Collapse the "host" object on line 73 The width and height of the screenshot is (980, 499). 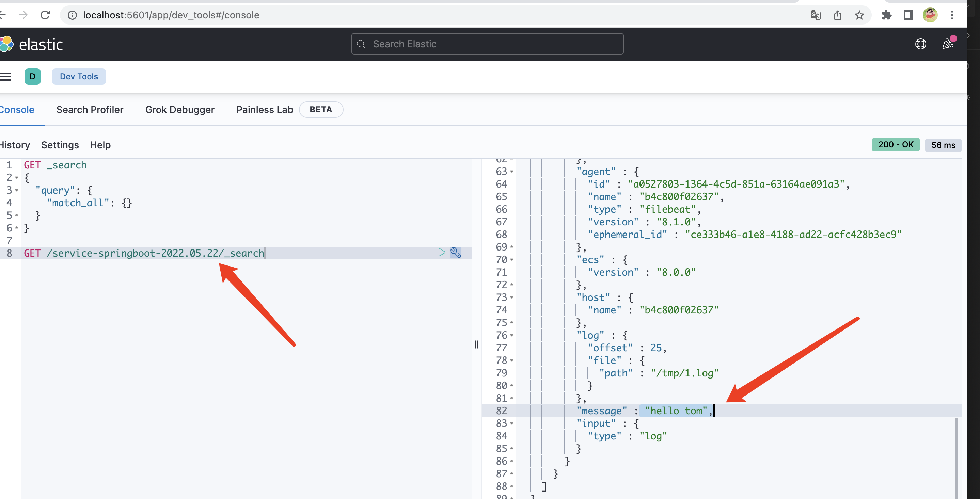(x=512, y=297)
